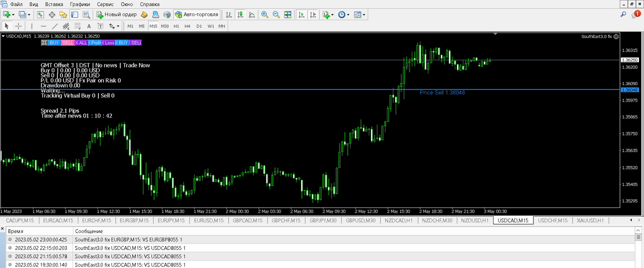This screenshot has width=644, height=268.
Task: Select the equidistant channel tool
Action: point(65,26)
